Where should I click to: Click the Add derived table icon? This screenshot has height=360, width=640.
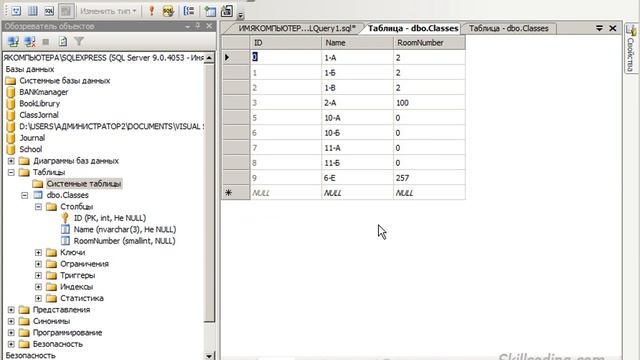[227, 11]
